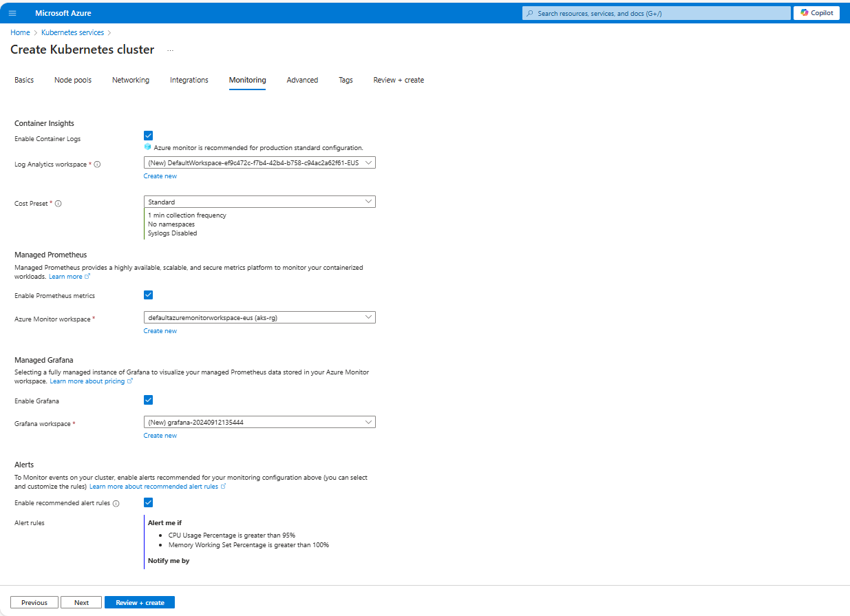Open Learn more about pricing link
850x616 pixels.
click(x=87, y=381)
